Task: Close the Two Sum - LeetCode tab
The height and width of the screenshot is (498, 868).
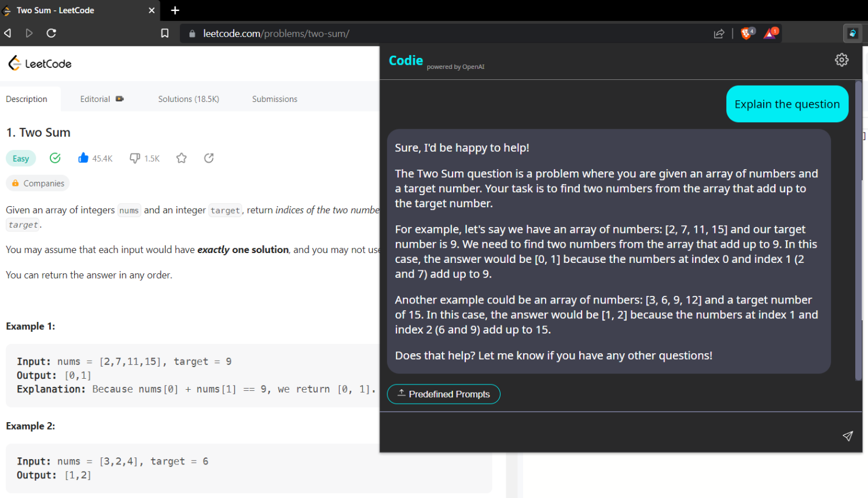Action: click(152, 10)
